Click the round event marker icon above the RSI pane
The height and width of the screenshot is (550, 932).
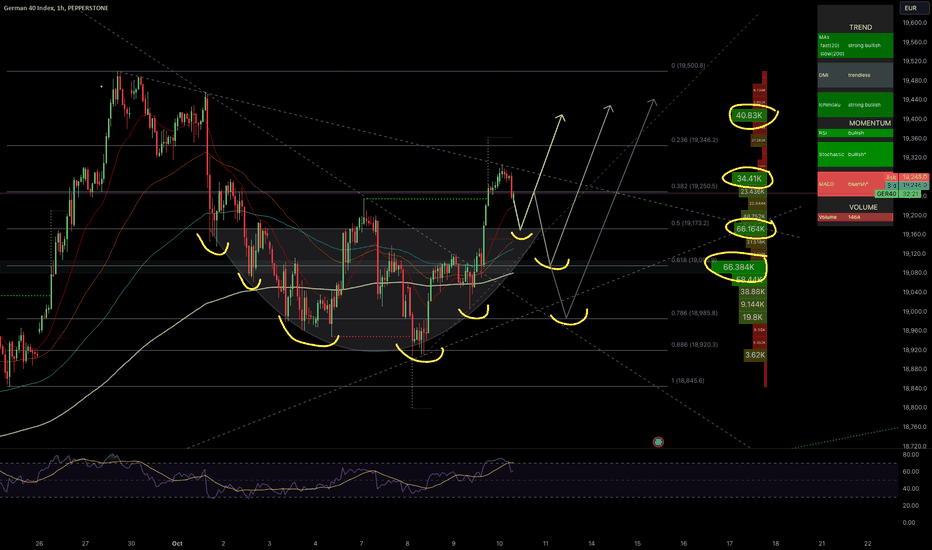tap(658, 442)
